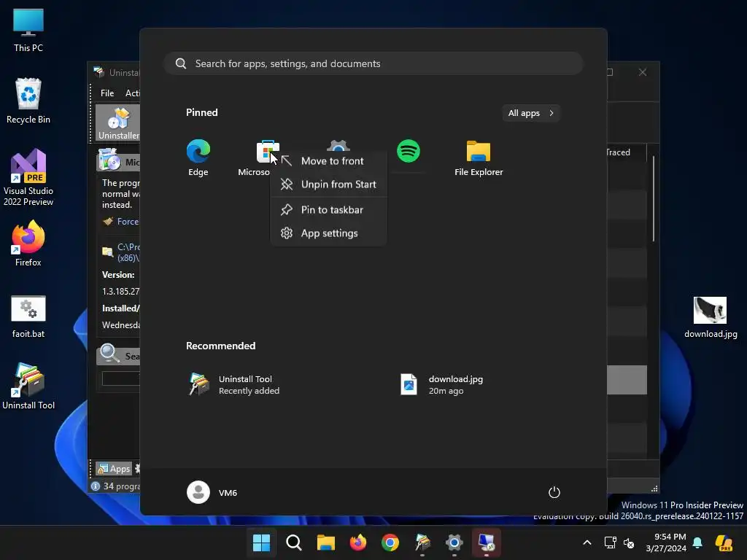The width and height of the screenshot is (747, 560).
Task: Open the C:\Pro install path link
Action: point(128,252)
